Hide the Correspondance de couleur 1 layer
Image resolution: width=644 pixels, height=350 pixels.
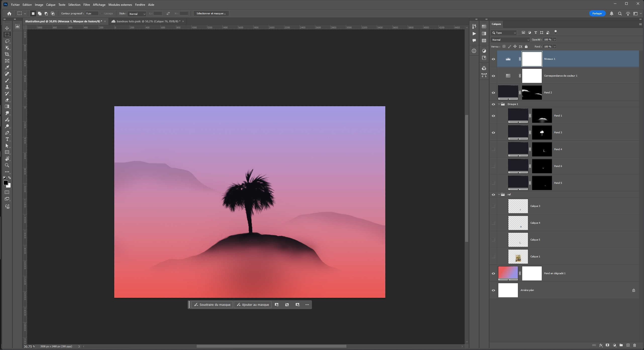point(493,76)
